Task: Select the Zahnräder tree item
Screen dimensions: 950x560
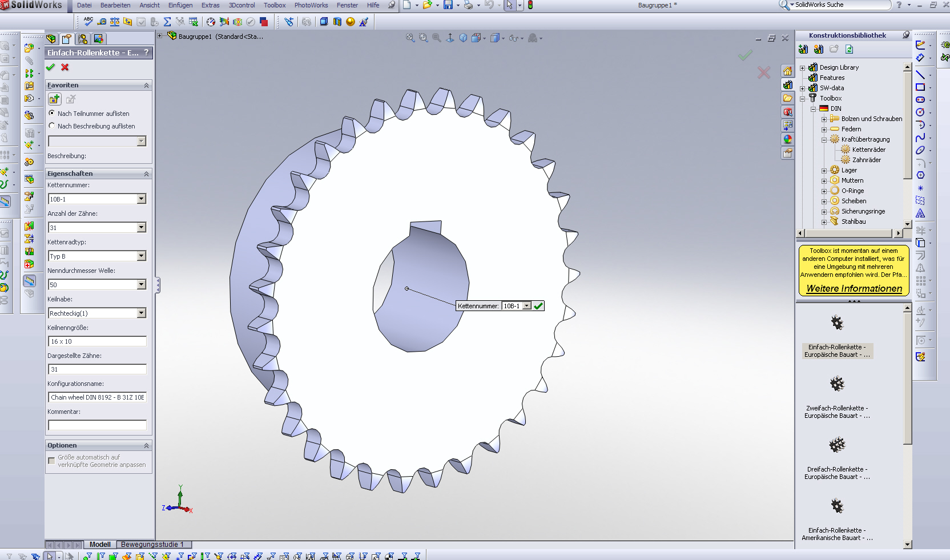Action: coord(867,160)
